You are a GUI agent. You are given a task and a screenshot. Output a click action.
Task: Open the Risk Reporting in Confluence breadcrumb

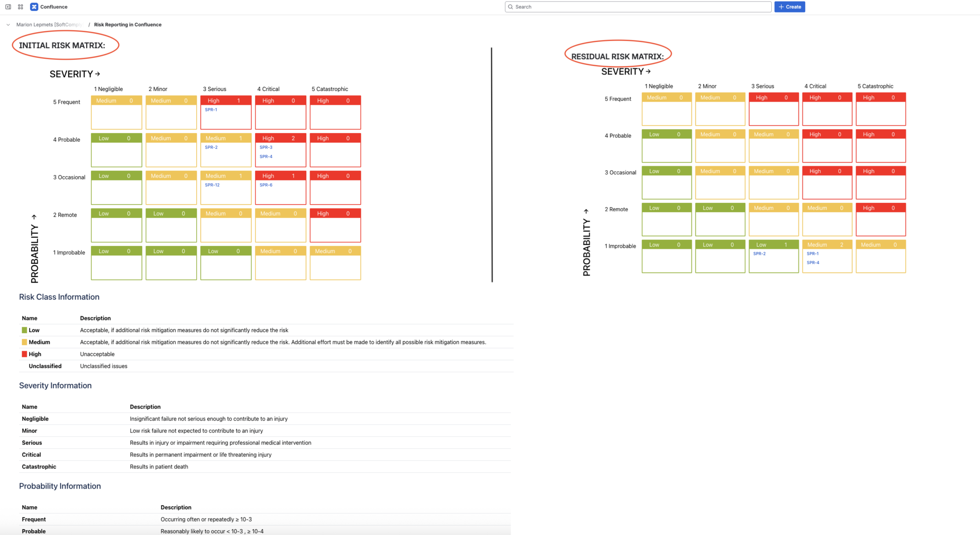(x=127, y=24)
